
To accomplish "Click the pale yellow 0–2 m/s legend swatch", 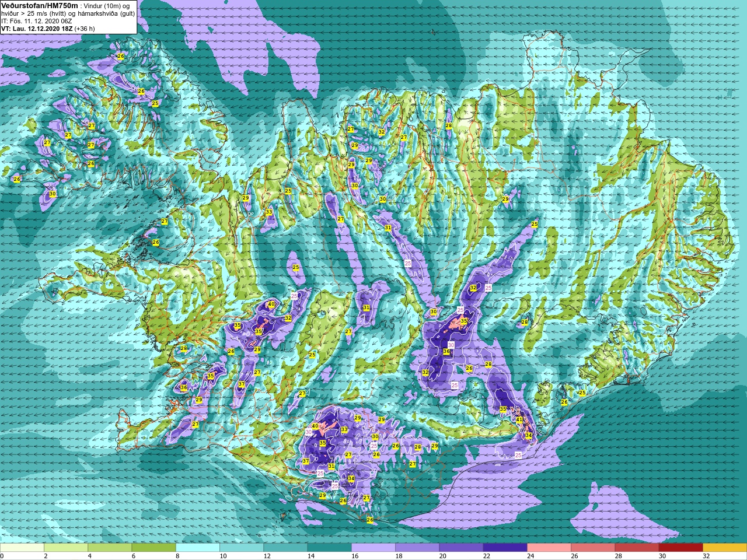I will 22,548.
